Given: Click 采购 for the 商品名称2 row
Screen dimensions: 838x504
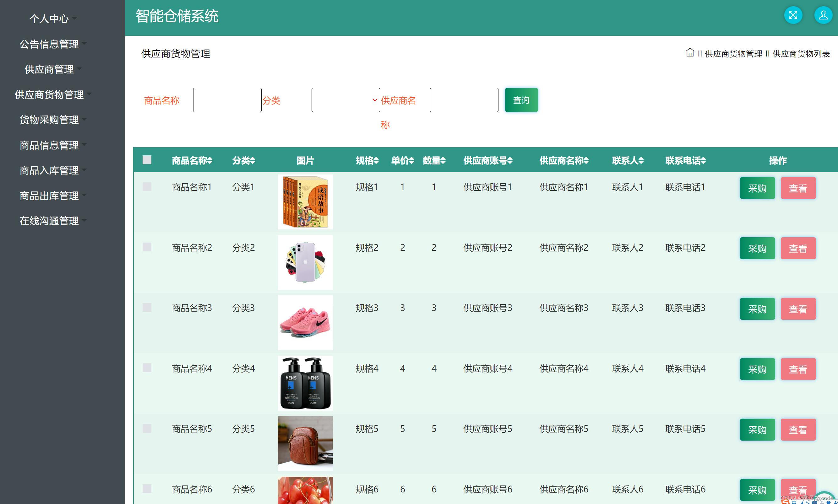Looking at the screenshot, I should click(757, 248).
